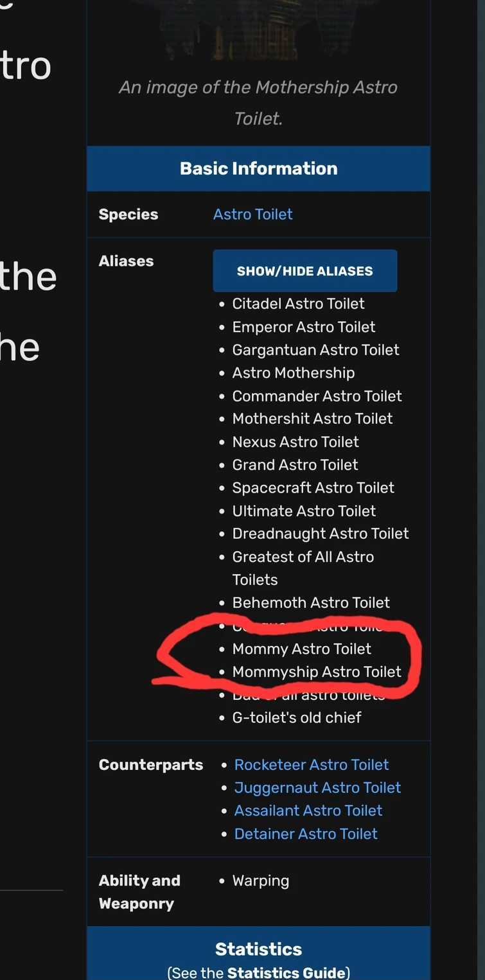This screenshot has width=485, height=980.
Task: Open the Assailant Astro Toilet counterpart page
Action: (x=308, y=810)
